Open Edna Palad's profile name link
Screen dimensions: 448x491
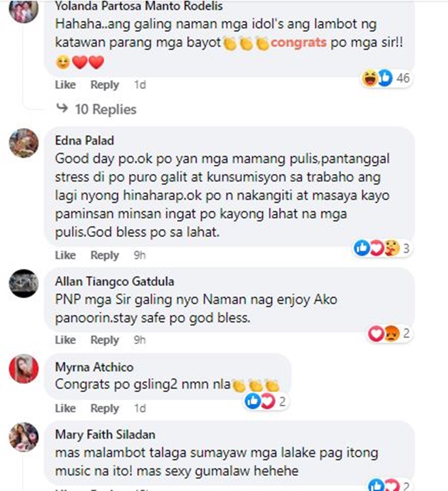(x=85, y=140)
